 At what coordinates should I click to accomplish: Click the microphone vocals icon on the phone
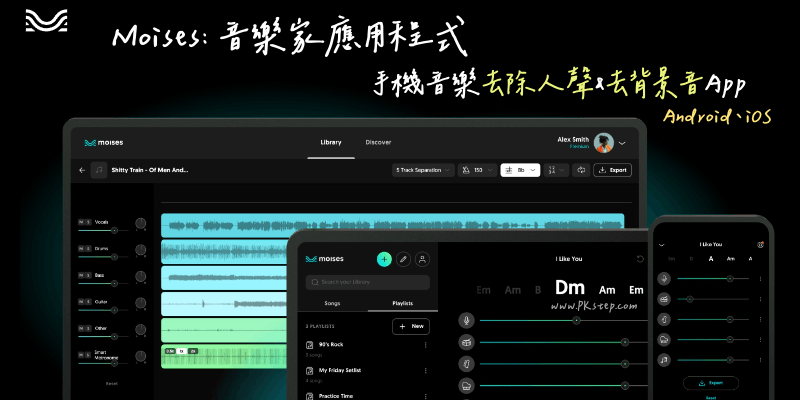pyautogui.click(x=664, y=279)
